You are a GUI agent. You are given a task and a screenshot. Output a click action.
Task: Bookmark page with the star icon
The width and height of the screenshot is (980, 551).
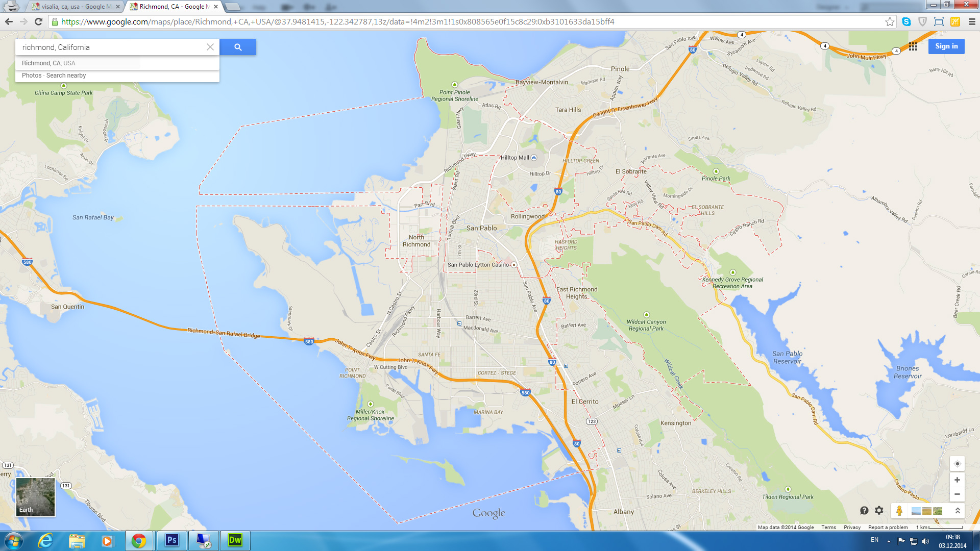[x=890, y=21]
